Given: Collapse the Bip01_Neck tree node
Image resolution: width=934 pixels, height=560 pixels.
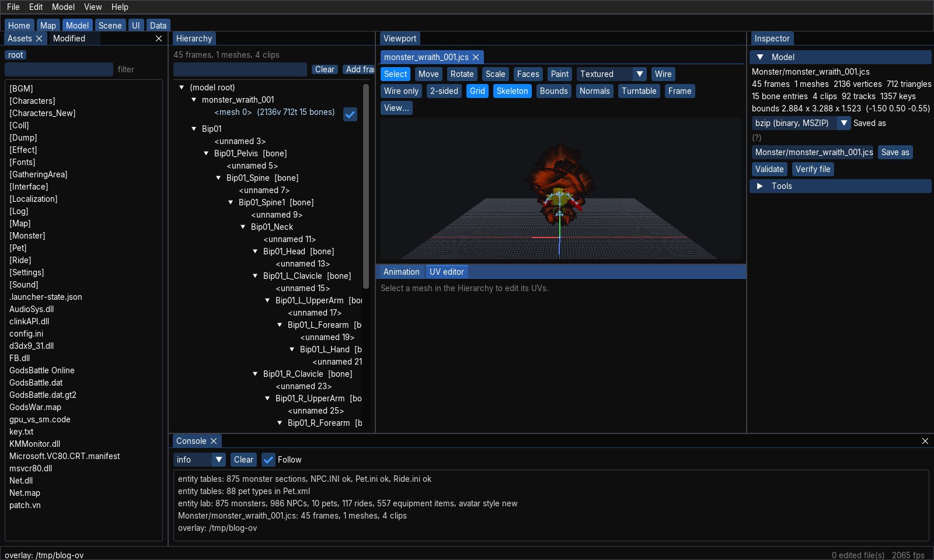Looking at the screenshot, I should tap(243, 227).
